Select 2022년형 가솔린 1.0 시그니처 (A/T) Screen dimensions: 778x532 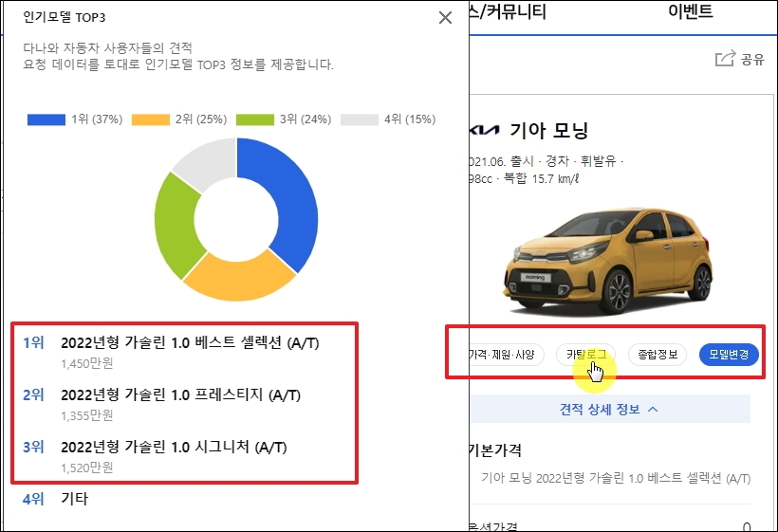174,448
